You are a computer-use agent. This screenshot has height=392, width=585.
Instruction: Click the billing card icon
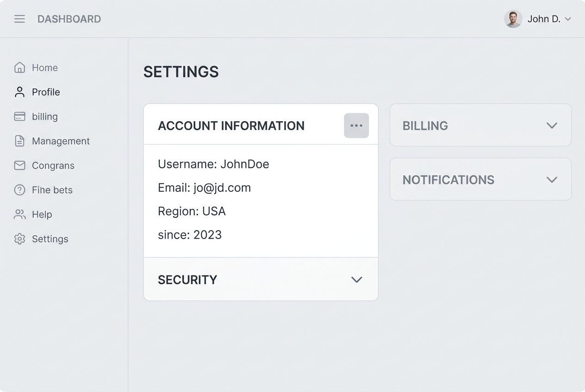tap(19, 116)
